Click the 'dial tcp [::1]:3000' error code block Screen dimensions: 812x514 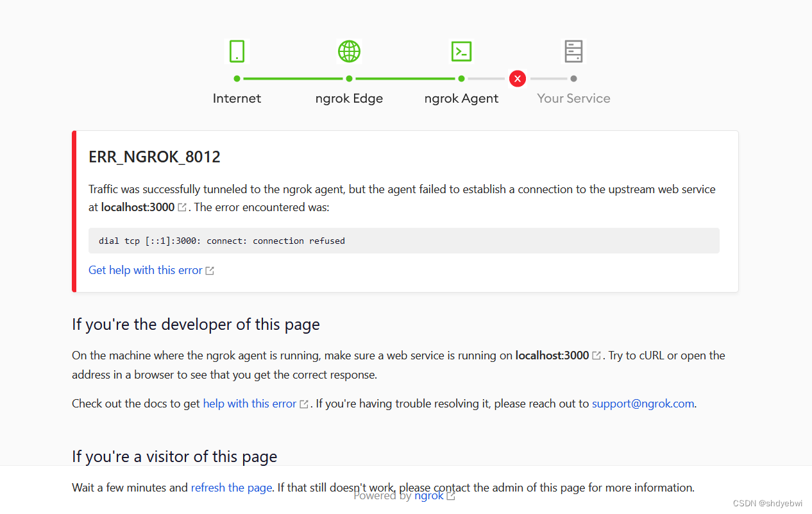(x=404, y=241)
